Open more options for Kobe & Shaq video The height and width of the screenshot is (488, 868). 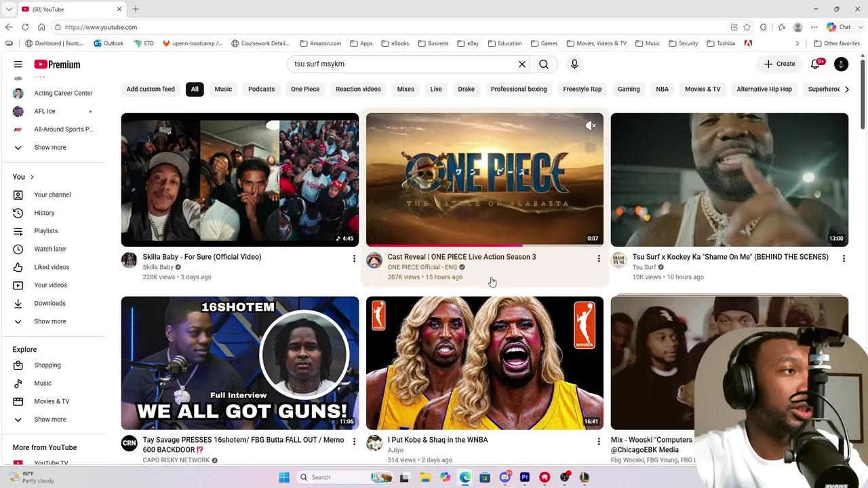[x=599, y=441]
